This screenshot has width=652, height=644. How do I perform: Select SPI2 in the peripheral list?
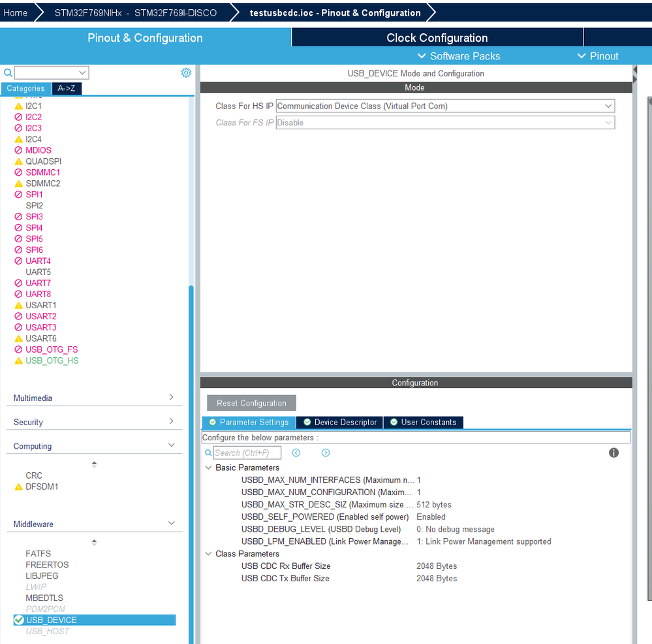point(34,206)
